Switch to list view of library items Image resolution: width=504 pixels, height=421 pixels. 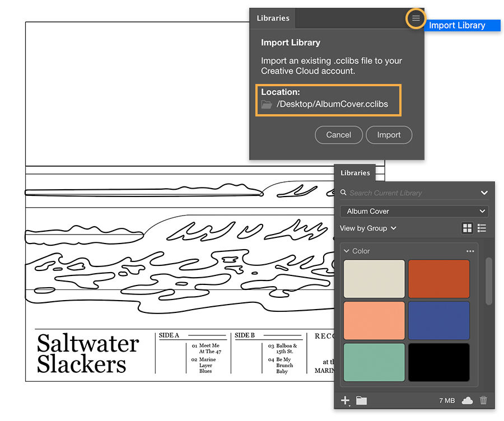481,228
